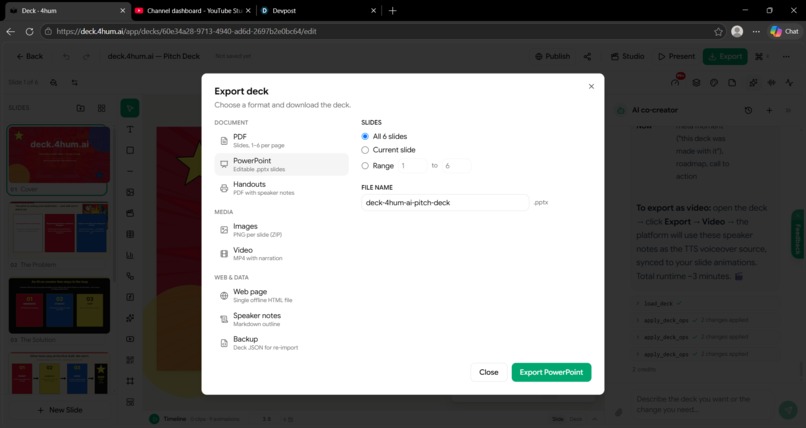The height and width of the screenshot is (428, 806).
Task: Open the Studio mode
Action: tap(628, 57)
